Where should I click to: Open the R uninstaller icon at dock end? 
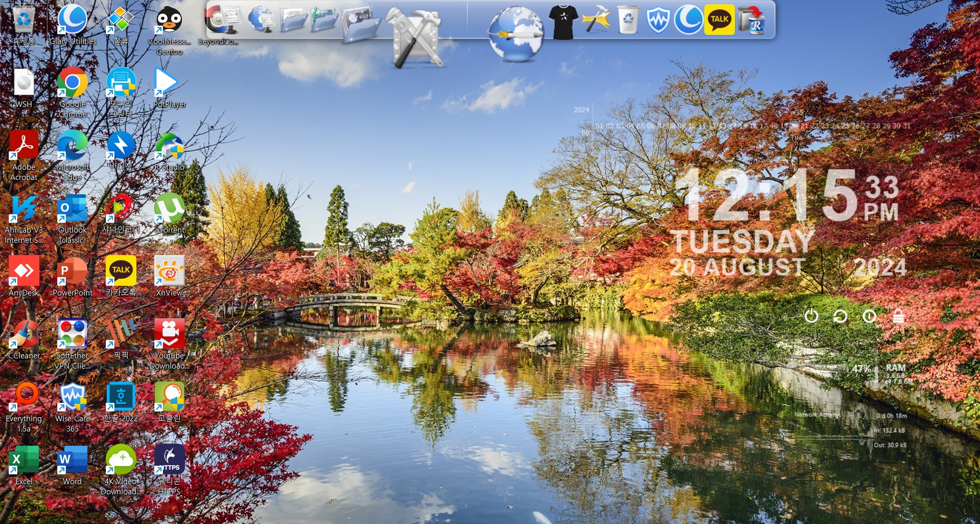click(x=752, y=19)
